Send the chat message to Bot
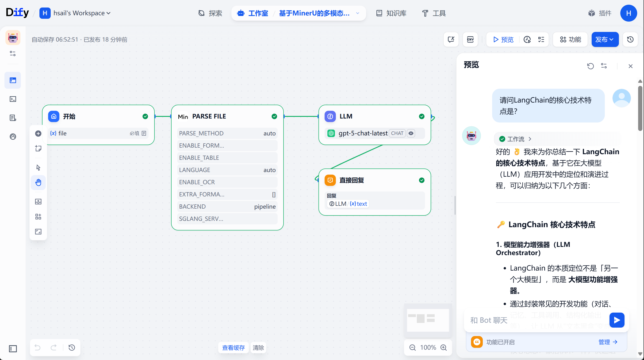The height and width of the screenshot is (360, 644). click(617, 320)
